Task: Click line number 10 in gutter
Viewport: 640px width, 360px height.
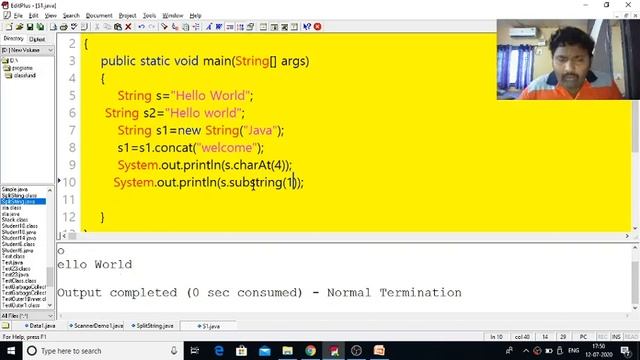Action: tap(69, 182)
